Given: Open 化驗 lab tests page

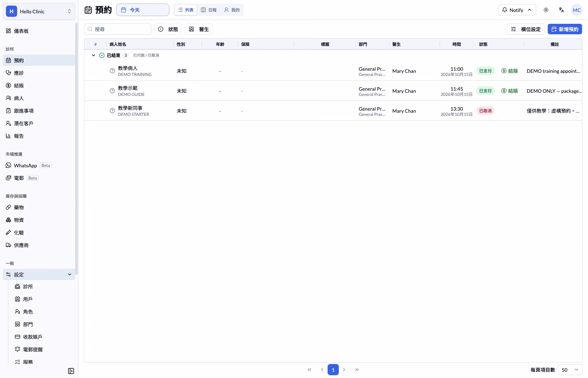Looking at the screenshot, I should [x=39, y=232].
